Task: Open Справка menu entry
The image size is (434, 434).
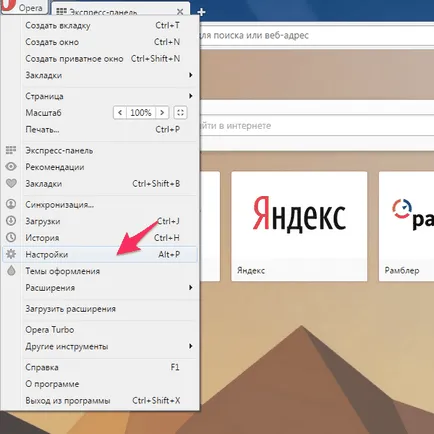Action: point(100,367)
